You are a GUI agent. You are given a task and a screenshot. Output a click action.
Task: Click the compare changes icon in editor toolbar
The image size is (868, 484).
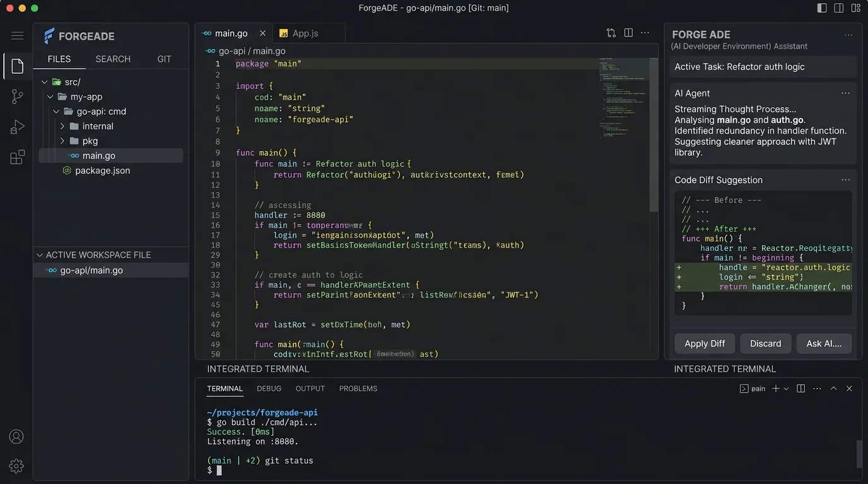click(x=611, y=33)
